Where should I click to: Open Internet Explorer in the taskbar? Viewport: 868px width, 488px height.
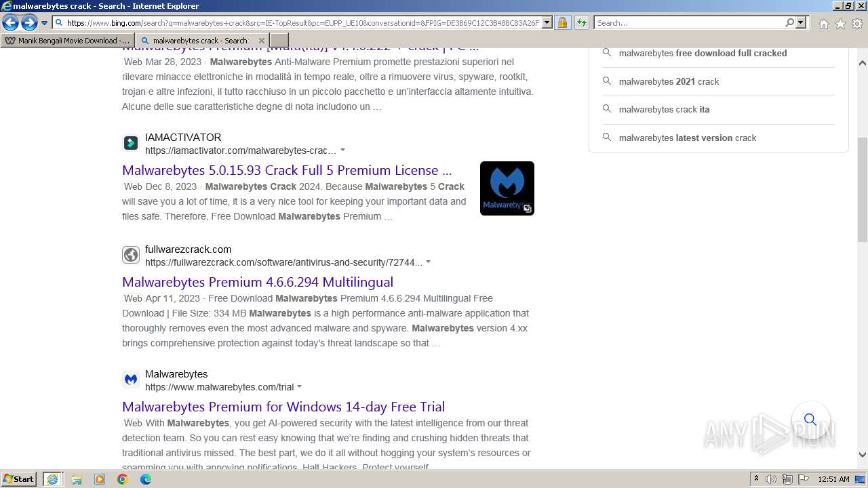coord(52,479)
